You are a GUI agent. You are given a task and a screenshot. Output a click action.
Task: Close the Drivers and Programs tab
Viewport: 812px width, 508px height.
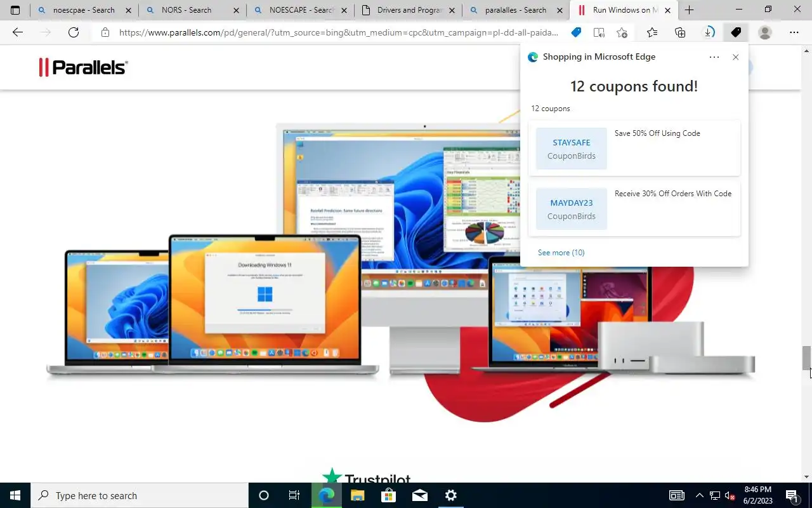click(452, 10)
